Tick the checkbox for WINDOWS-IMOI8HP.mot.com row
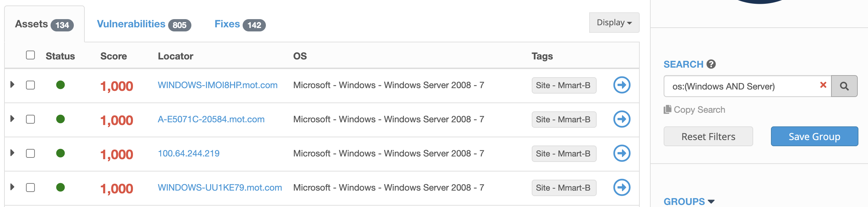 coord(30,85)
